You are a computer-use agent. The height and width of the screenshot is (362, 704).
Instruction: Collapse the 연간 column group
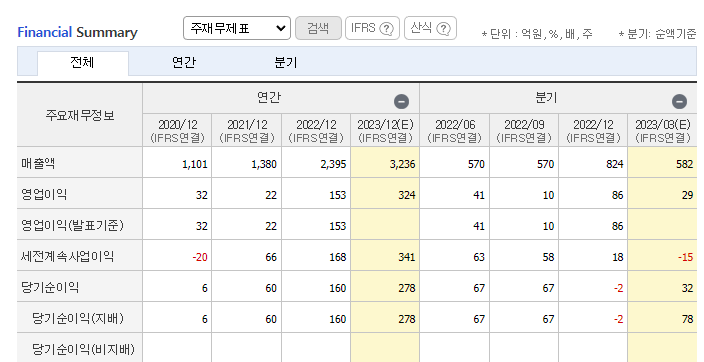[401, 102]
